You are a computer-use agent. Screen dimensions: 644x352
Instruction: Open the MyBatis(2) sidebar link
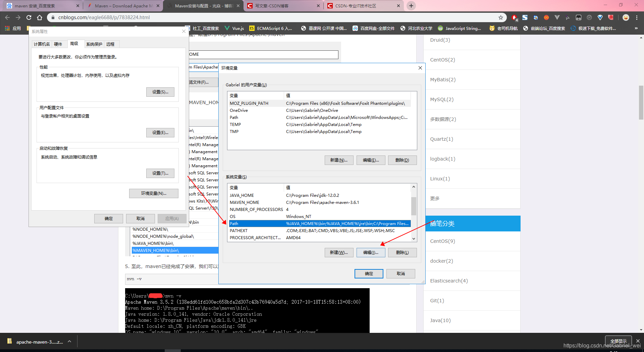point(443,80)
